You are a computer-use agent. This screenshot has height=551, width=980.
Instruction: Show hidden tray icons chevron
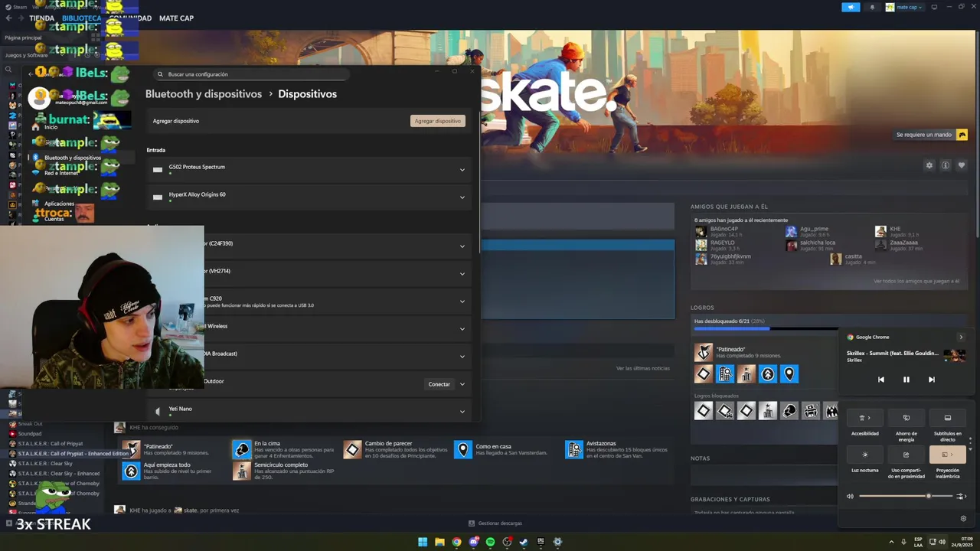click(892, 542)
